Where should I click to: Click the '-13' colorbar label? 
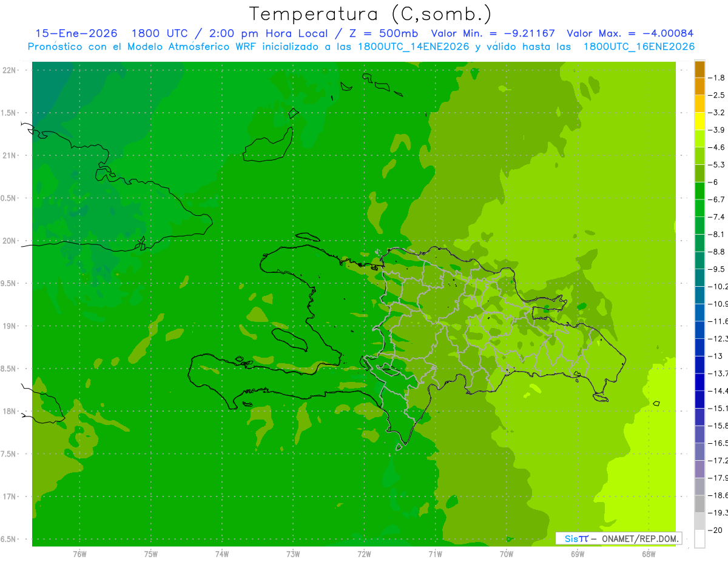coord(715,356)
